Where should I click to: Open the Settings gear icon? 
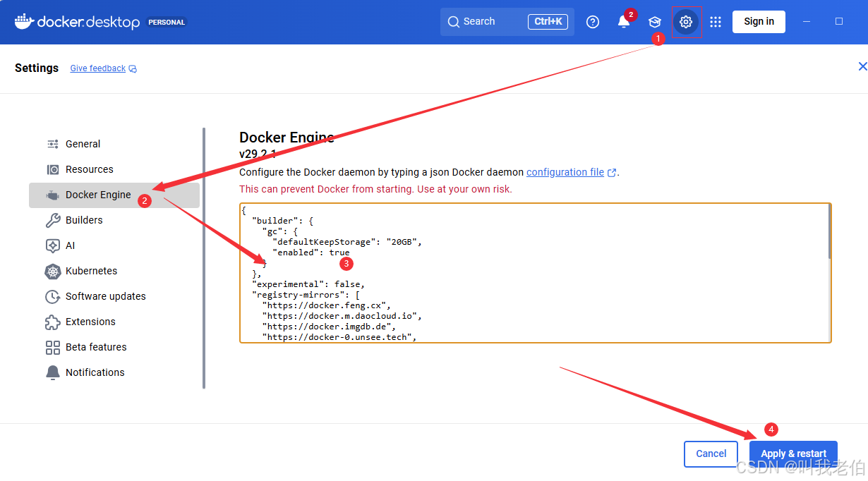point(686,22)
